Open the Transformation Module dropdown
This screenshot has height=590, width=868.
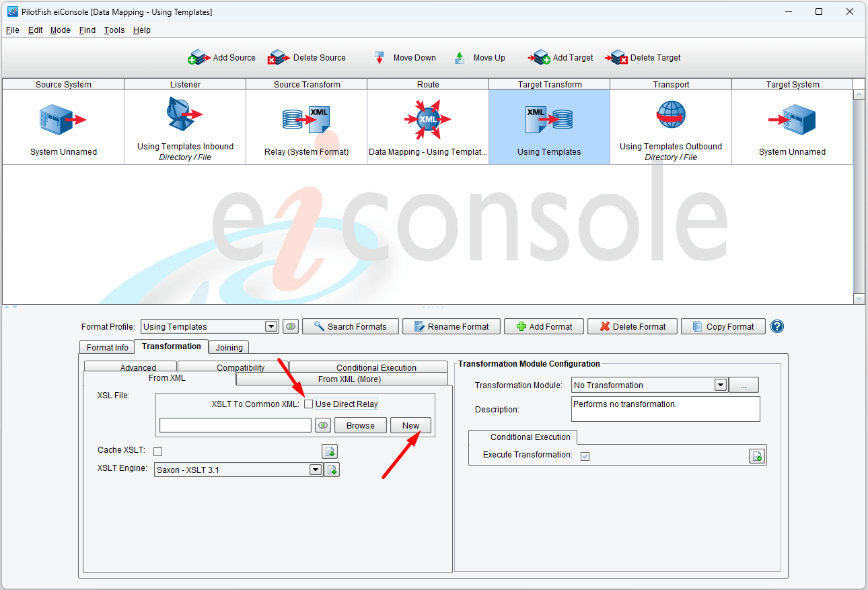click(721, 385)
